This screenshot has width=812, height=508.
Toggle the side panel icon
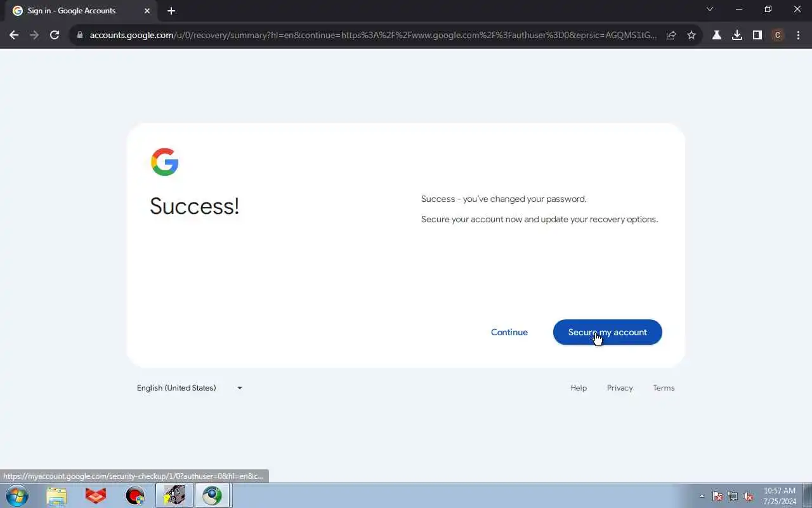(757, 35)
